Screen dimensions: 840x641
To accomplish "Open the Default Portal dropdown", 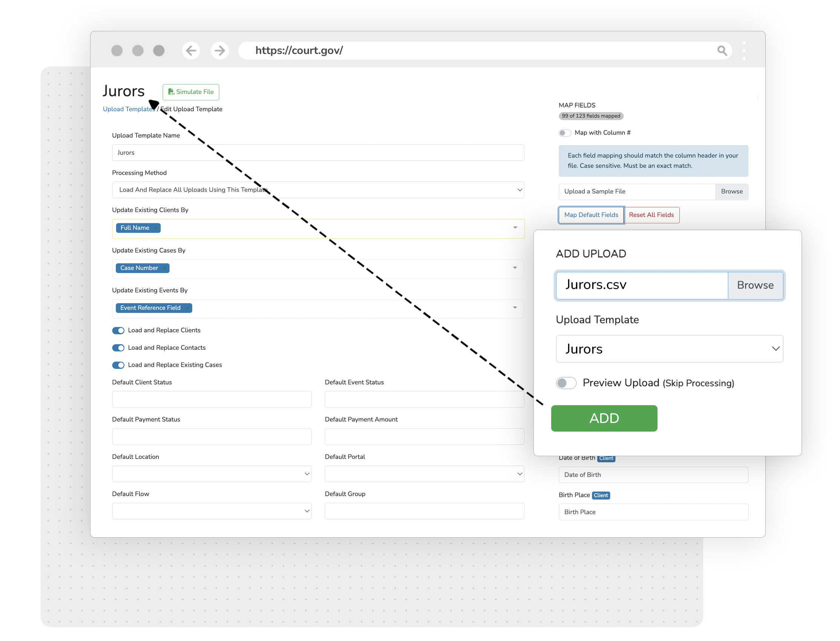I will [424, 473].
